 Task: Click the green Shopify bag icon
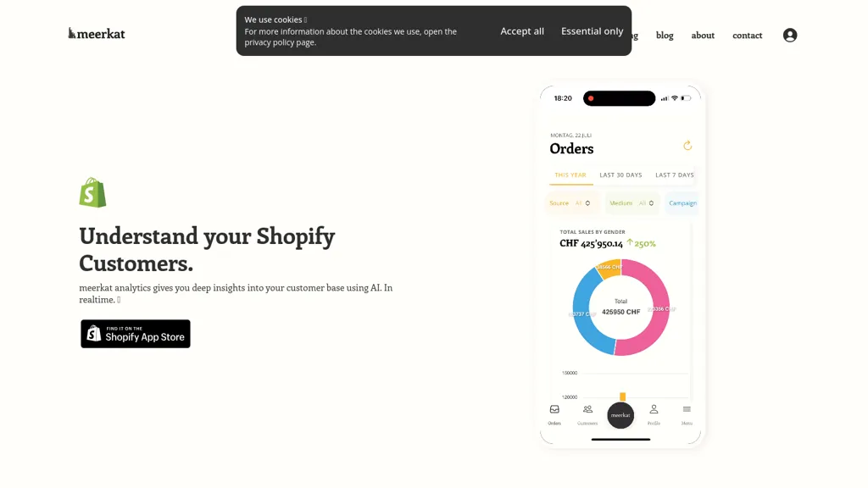click(x=92, y=192)
